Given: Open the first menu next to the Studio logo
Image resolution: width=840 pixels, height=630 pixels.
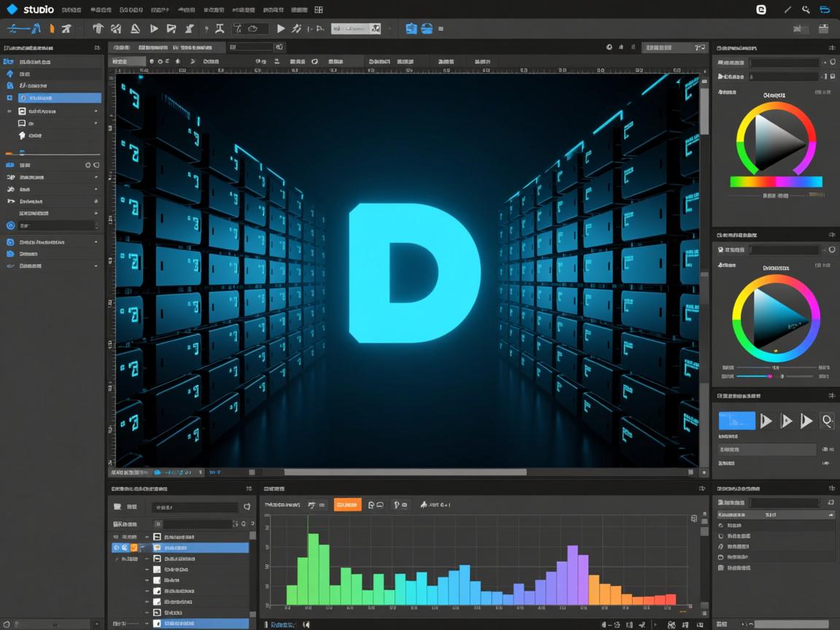Looking at the screenshot, I should [71, 10].
